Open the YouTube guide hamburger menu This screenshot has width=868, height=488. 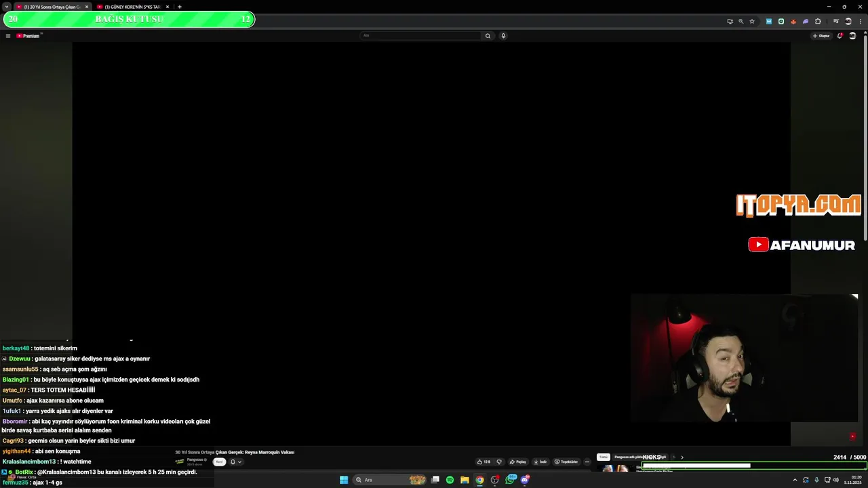tap(8, 36)
